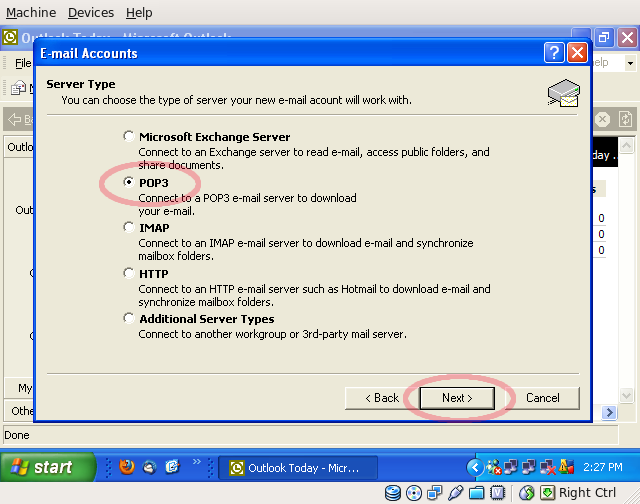640x504 pixels.
Task: Click the VirtualBox USB devices icon
Action: [456, 493]
